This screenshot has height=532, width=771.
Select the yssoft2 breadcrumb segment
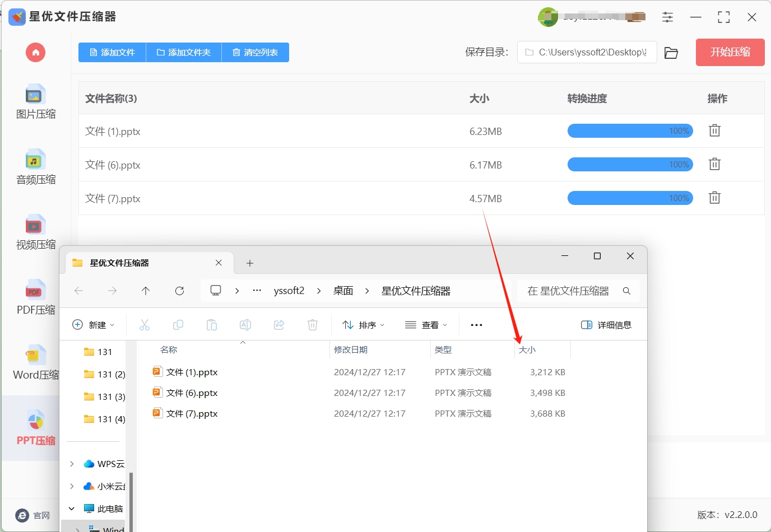coord(289,291)
